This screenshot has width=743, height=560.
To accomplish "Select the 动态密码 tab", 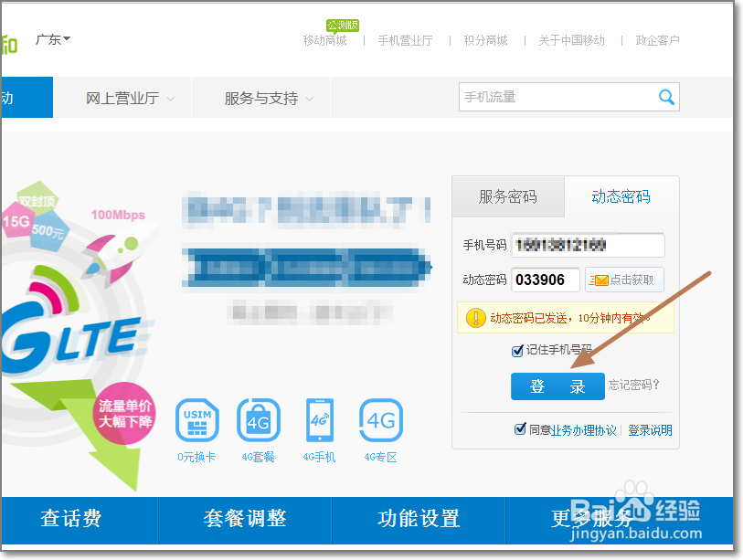I will click(621, 195).
